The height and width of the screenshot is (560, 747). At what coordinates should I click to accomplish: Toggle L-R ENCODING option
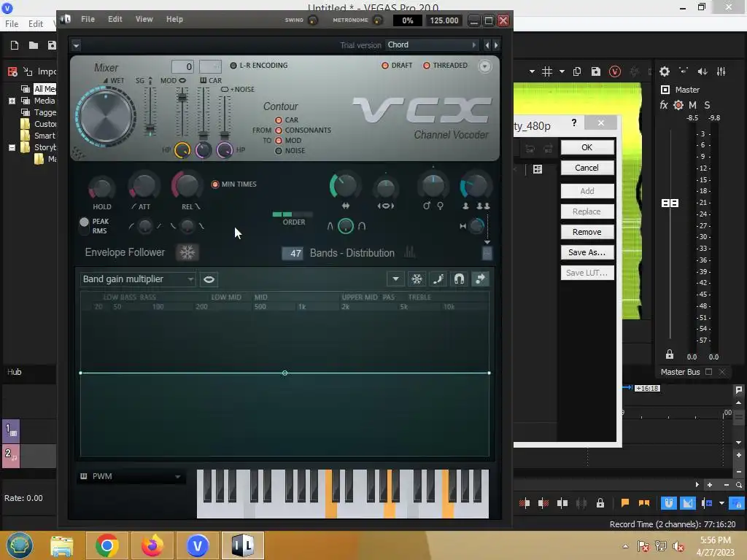259,66
